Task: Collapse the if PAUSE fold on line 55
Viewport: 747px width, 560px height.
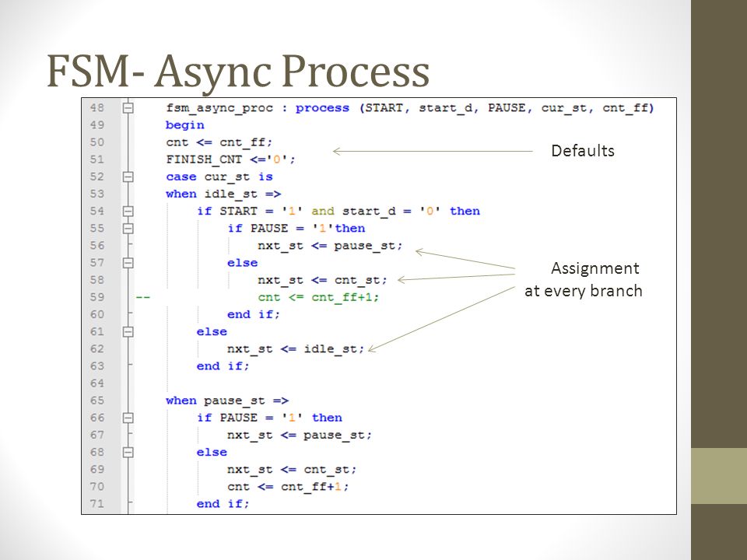Action: 128,229
